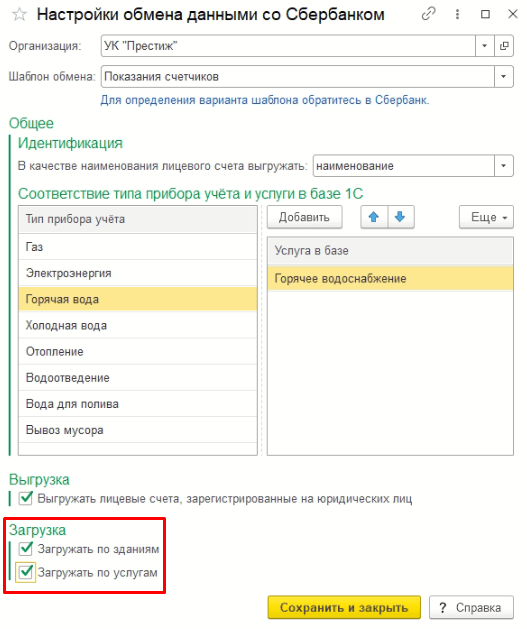Image resolution: width=527 pixels, height=629 pixels.
Task: Open the three-dot more actions menu
Action: (x=457, y=14)
